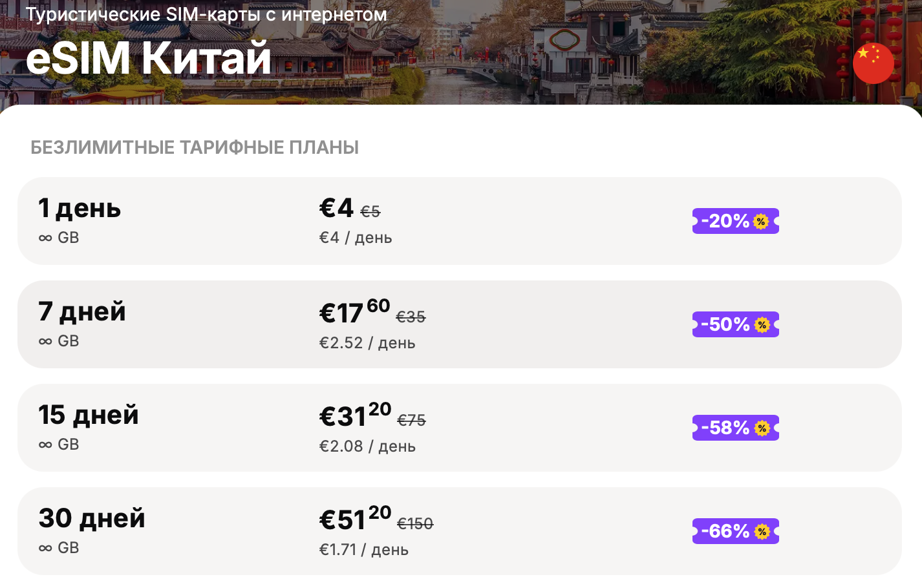Click the eSIM Китай heading

coord(148,58)
